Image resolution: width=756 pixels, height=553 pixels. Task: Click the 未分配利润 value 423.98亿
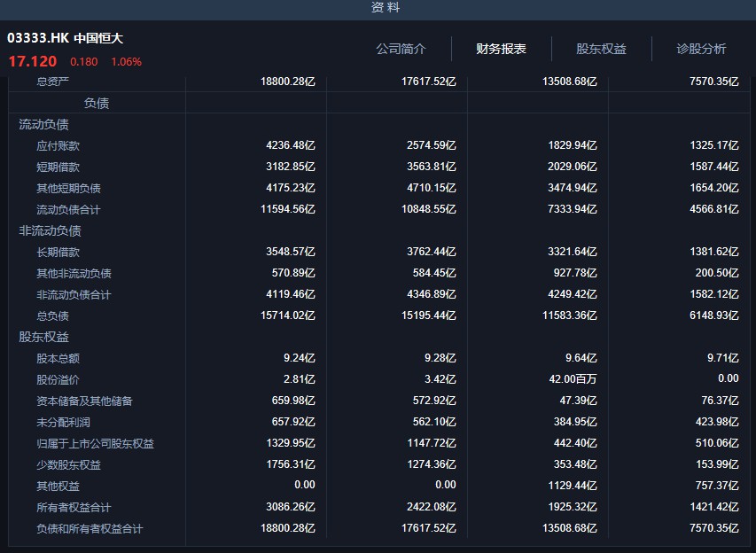(x=717, y=421)
